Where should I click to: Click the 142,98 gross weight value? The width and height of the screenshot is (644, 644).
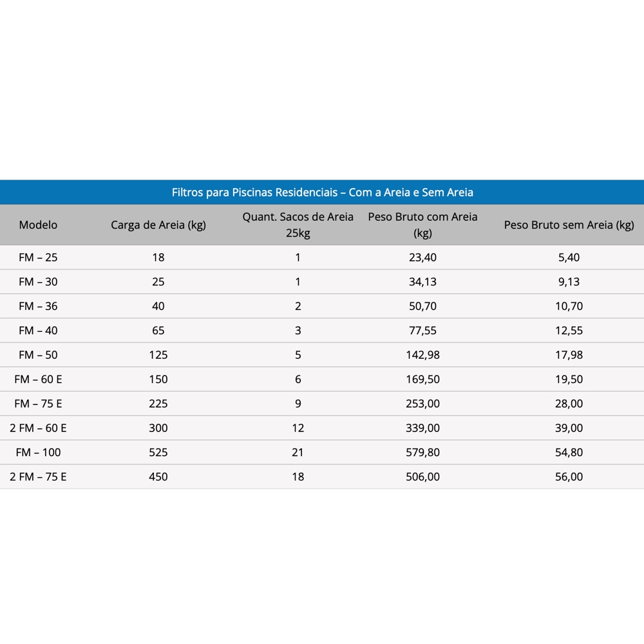(424, 355)
